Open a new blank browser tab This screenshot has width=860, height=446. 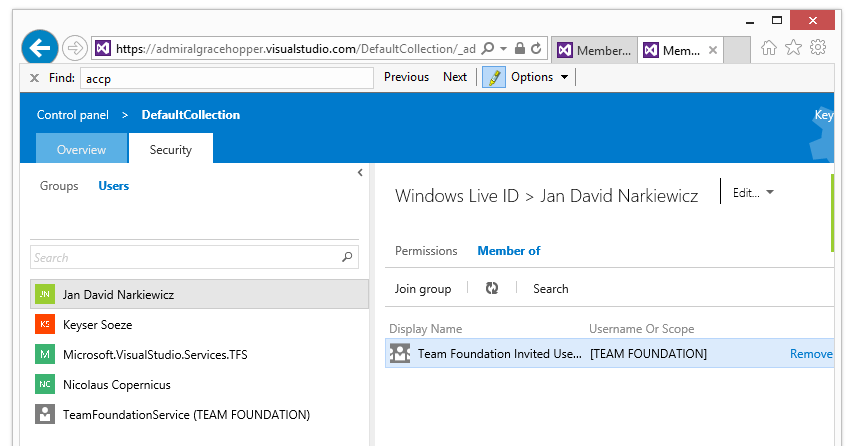(737, 50)
